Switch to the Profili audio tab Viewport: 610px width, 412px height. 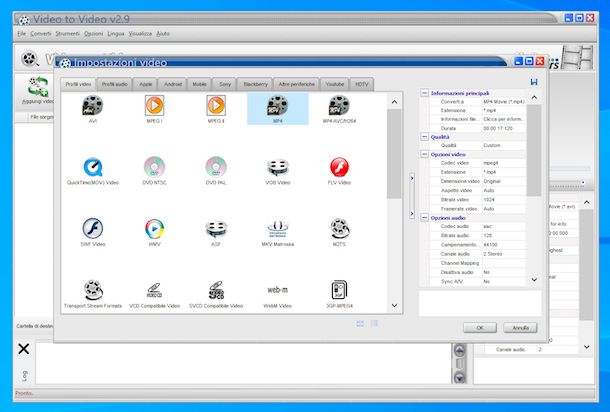114,84
